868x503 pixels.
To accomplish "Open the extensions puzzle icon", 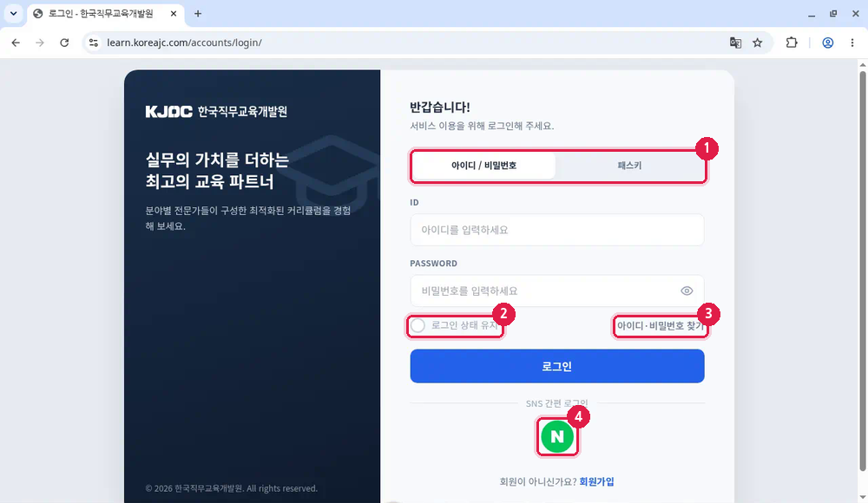I will click(x=792, y=42).
